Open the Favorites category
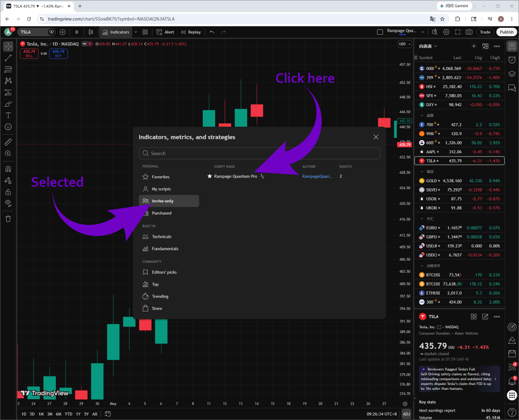The image size is (519, 420). [169, 177]
